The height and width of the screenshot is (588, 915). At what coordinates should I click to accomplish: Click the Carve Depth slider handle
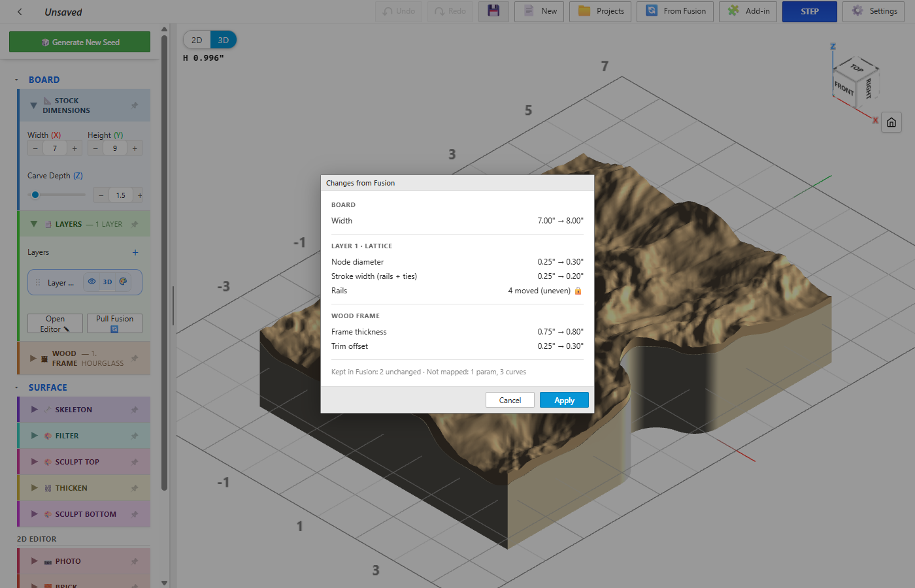[35, 195]
